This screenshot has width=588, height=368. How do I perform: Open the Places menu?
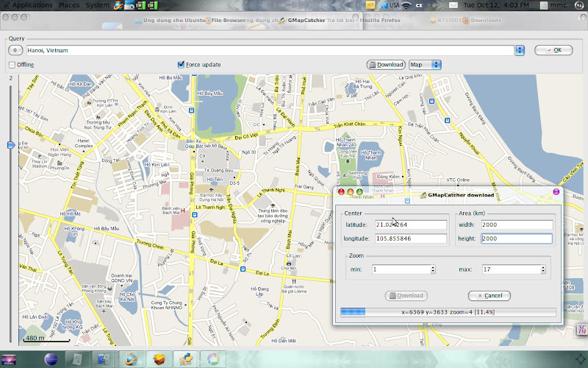point(69,5)
